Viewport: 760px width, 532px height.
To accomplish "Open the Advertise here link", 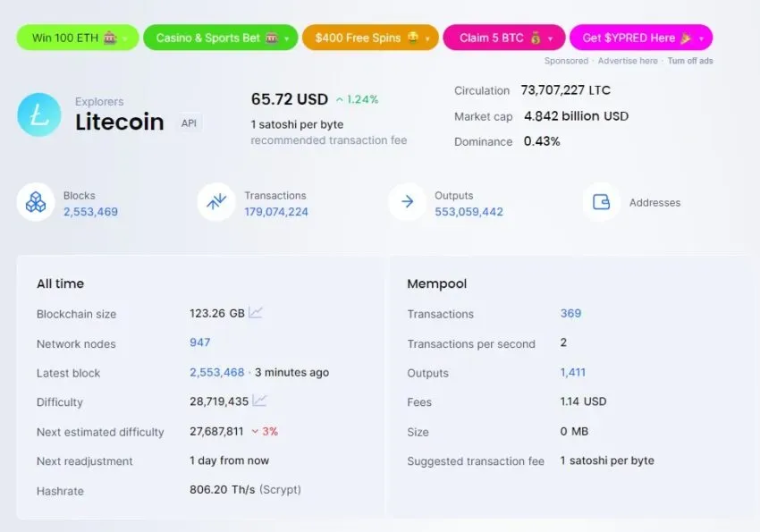I will (628, 61).
